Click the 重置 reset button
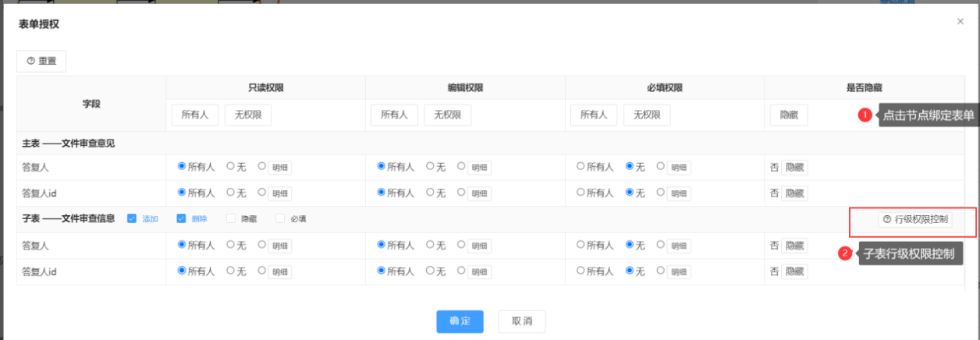The image size is (980, 340). [x=41, y=61]
